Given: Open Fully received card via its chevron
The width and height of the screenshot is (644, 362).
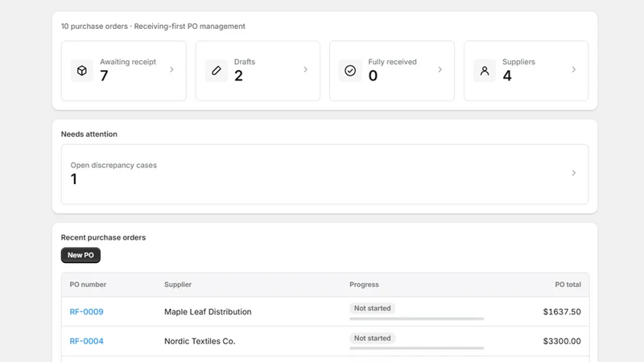Looking at the screenshot, I should click(440, 70).
